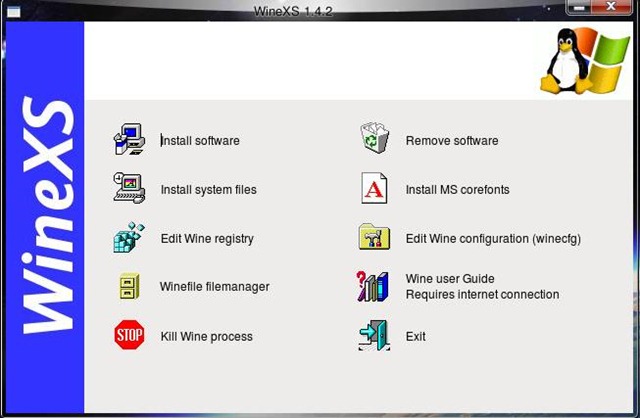Click the Exit door icon
The height and width of the screenshot is (418, 640).
(x=374, y=336)
